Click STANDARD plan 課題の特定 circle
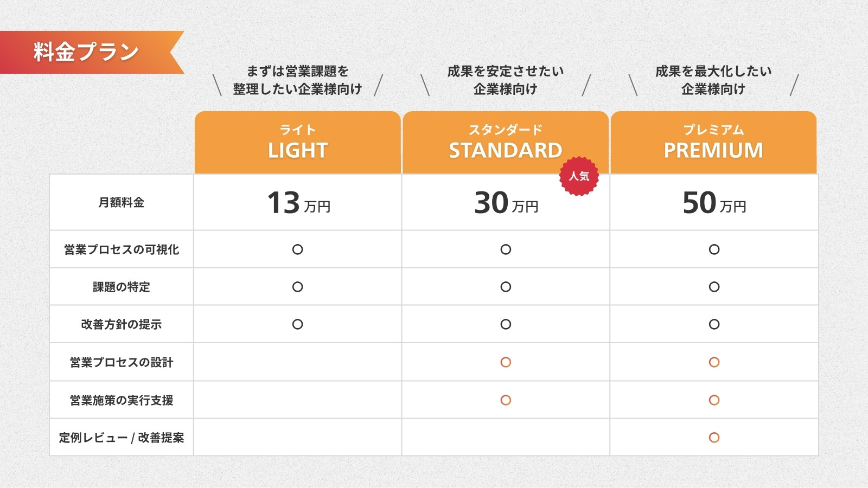Screen dimensions: 868x488 click(x=506, y=287)
